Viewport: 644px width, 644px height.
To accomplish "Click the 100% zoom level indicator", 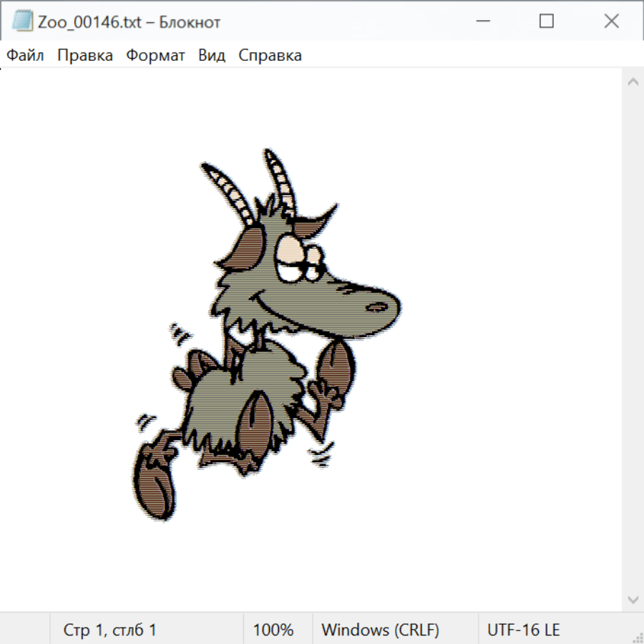I will [x=273, y=630].
